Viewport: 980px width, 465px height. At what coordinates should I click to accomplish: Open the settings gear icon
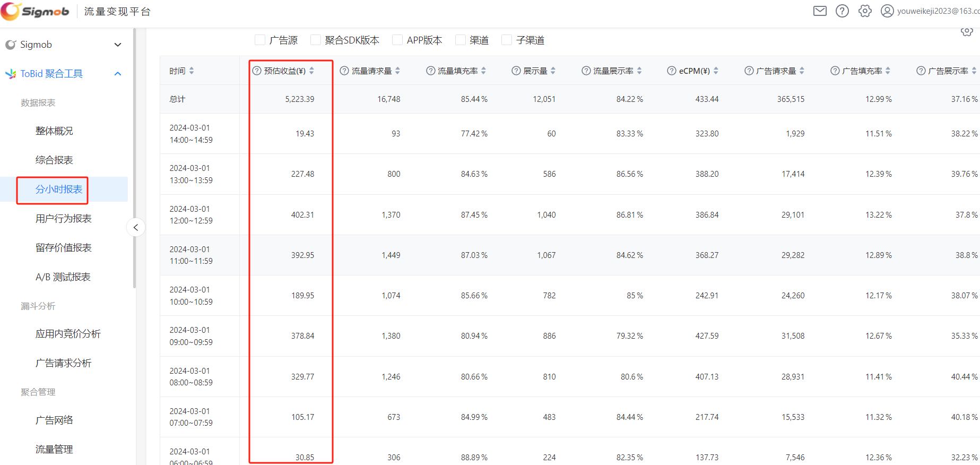coord(865,11)
